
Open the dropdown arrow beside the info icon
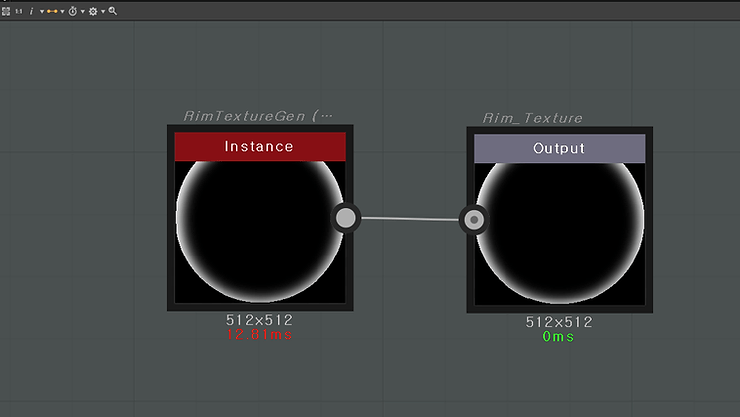click(41, 11)
